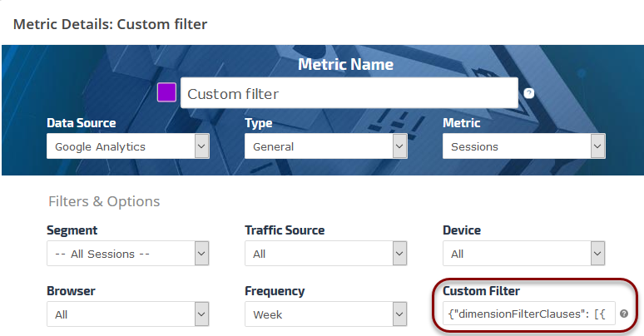The width and height of the screenshot is (644, 336).
Task: Click the Frequency label
Action: pos(275,291)
